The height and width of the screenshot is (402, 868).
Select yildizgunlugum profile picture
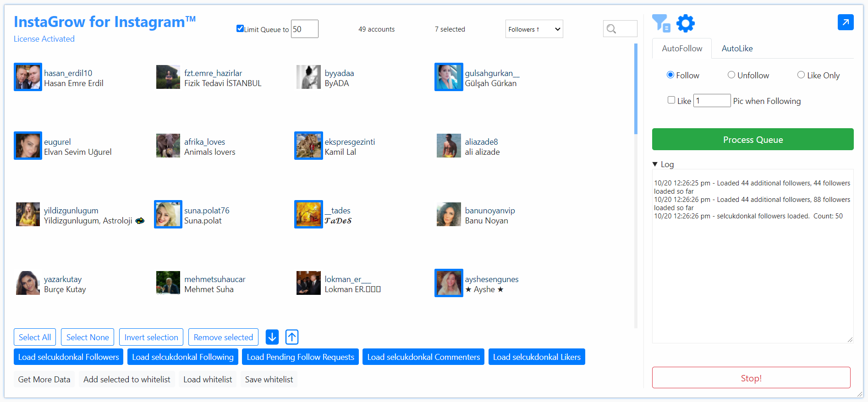pos(28,214)
